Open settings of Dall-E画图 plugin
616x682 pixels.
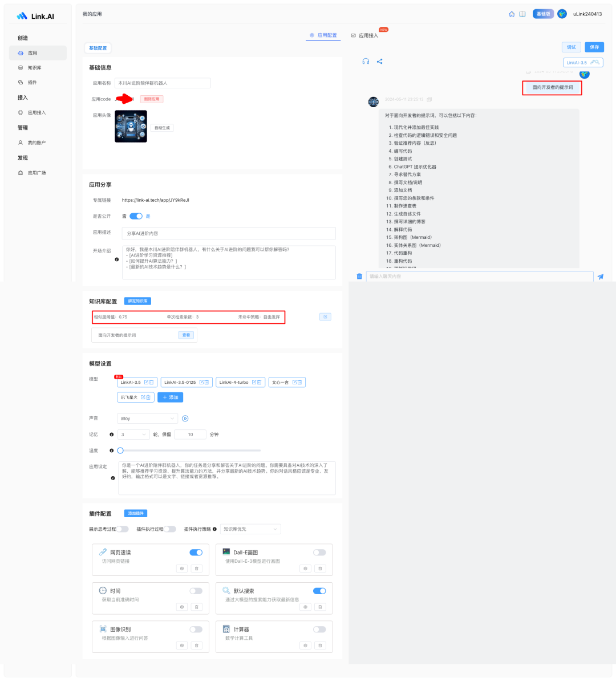pyautogui.click(x=305, y=569)
